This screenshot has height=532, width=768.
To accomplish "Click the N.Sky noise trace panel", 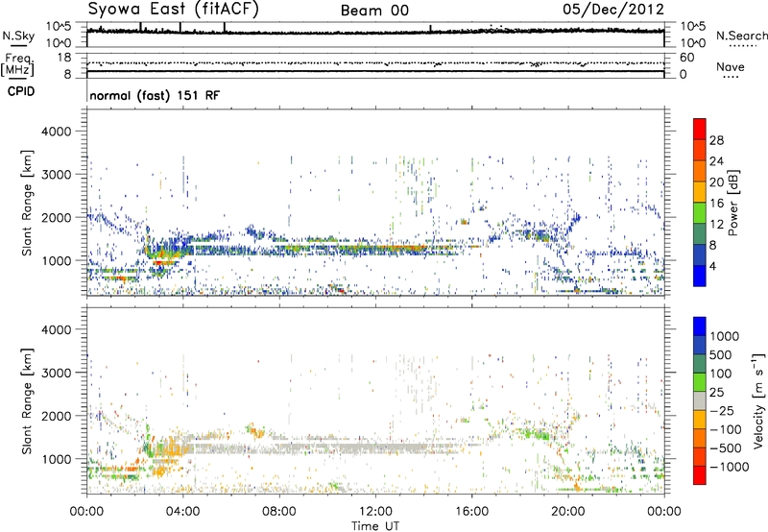I will pyautogui.click(x=375, y=35).
